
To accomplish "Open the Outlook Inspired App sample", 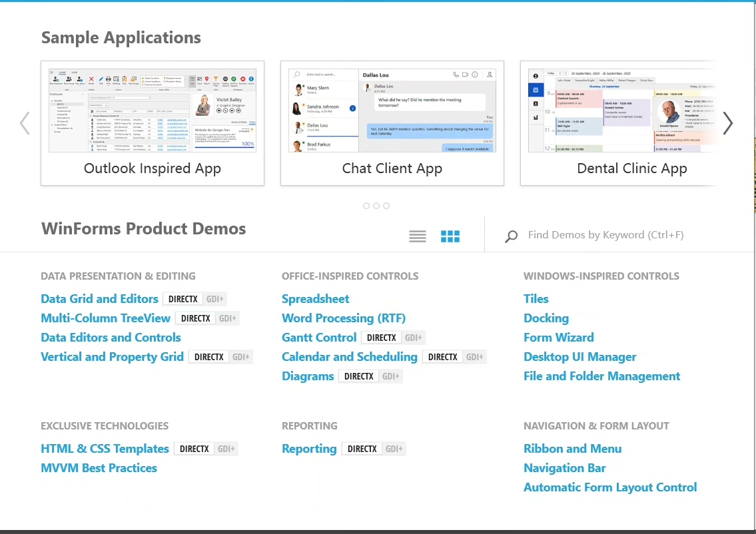I will 153,123.
